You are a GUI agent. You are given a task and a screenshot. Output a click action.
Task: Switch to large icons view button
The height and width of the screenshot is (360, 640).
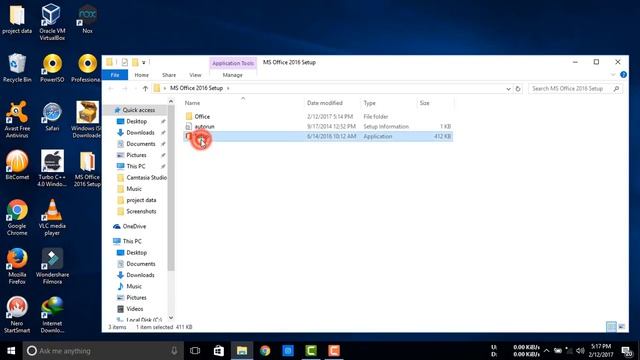[x=621, y=327]
